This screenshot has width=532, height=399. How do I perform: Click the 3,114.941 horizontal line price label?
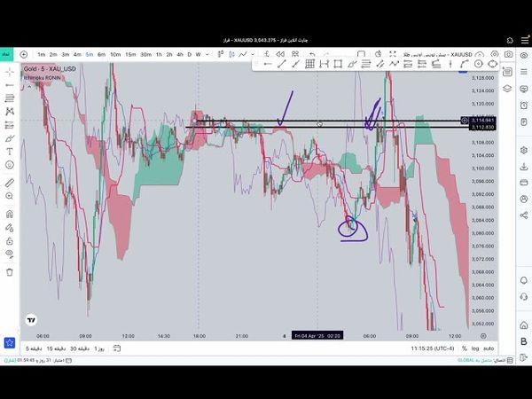point(481,120)
